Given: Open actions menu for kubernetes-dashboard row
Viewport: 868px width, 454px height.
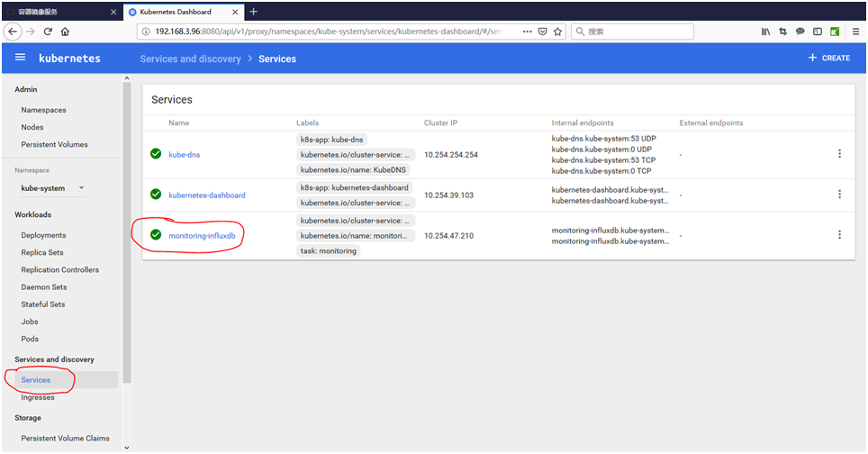Looking at the screenshot, I should [x=839, y=194].
